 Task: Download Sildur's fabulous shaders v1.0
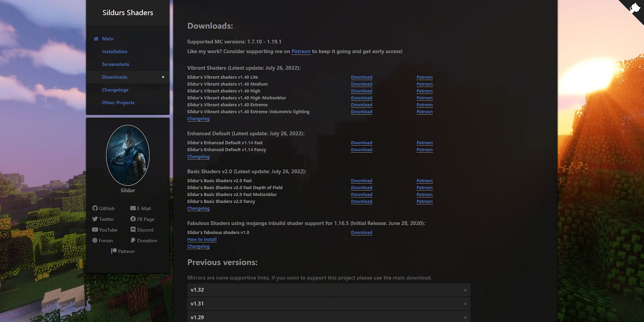pos(361,233)
